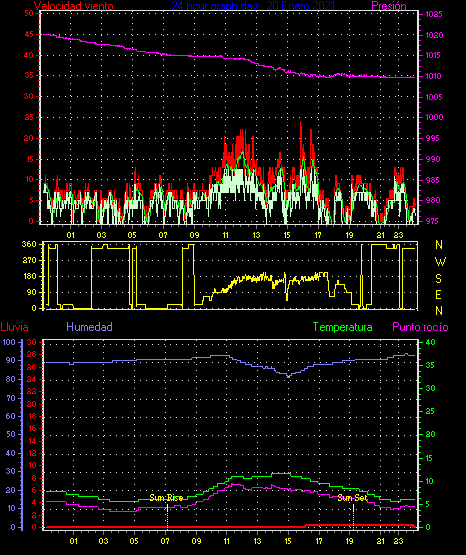Image resolution: width=466 pixels, height=555 pixels.
Task: Click hour 07 below the bottom chart
Action: coord(165,541)
